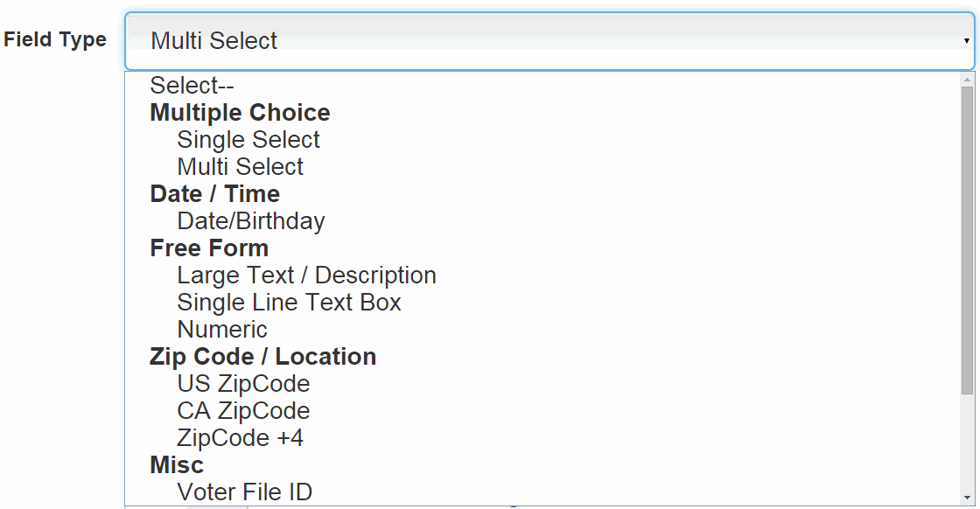Choose ZipCode +4
This screenshot has width=980, height=509.
(240, 437)
